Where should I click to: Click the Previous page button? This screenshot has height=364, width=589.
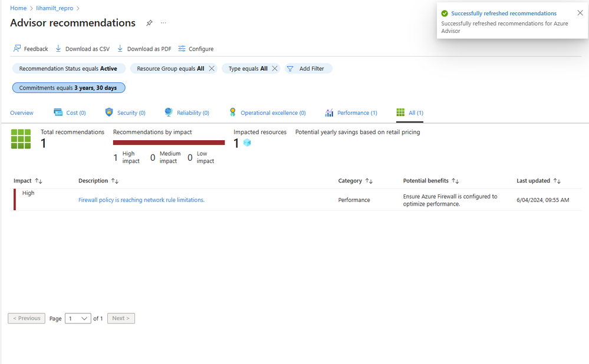tap(27, 318)
